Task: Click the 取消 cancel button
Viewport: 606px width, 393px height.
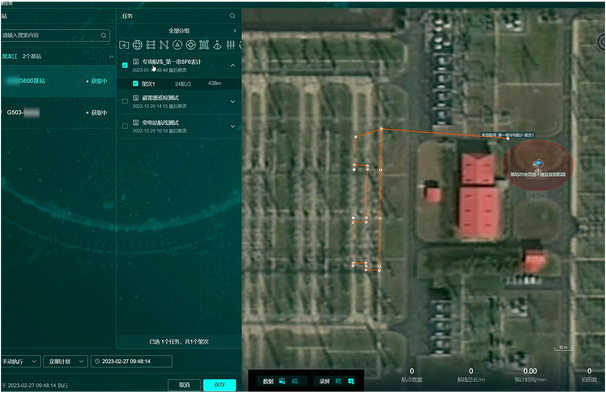Action: point(184,384)
